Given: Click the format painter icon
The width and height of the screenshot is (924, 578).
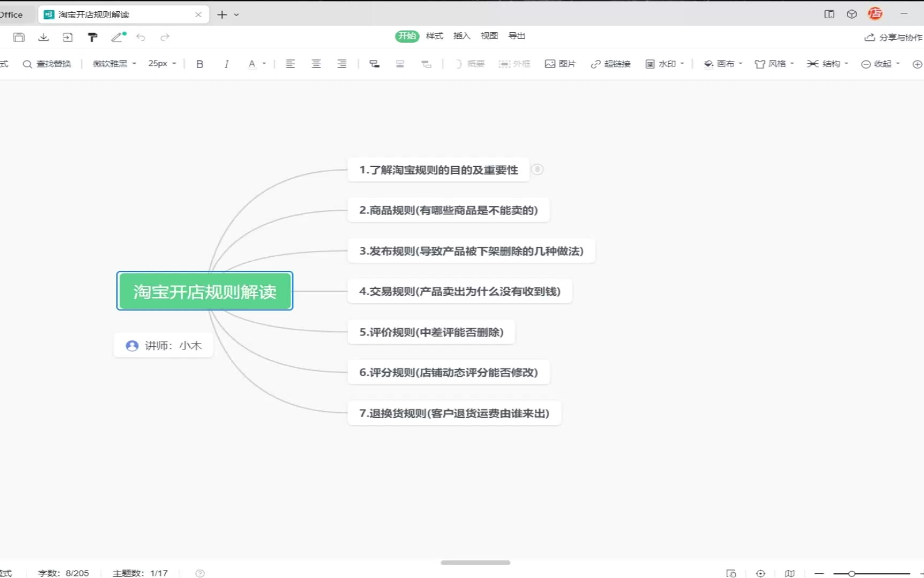Looking at the screenshot, I should point(93,37).
